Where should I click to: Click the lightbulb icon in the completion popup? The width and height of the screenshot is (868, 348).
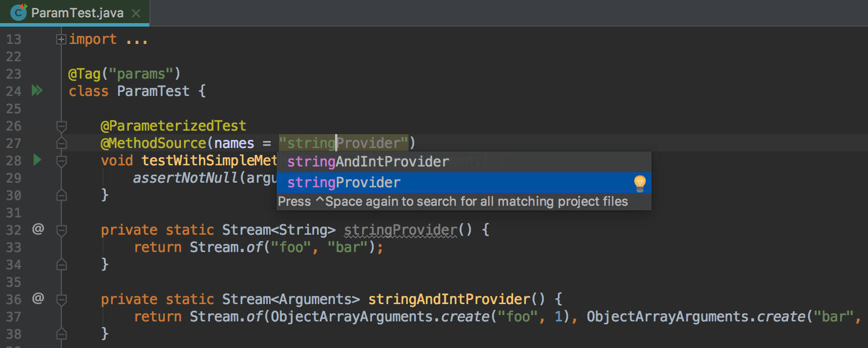point(640,183)
